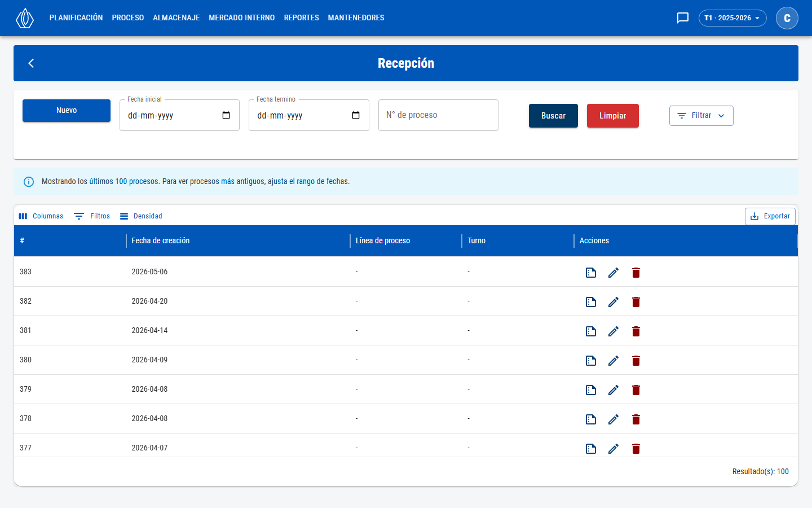Change table Densidad setting
Screen dimensions: 812x508
point(141,216)
